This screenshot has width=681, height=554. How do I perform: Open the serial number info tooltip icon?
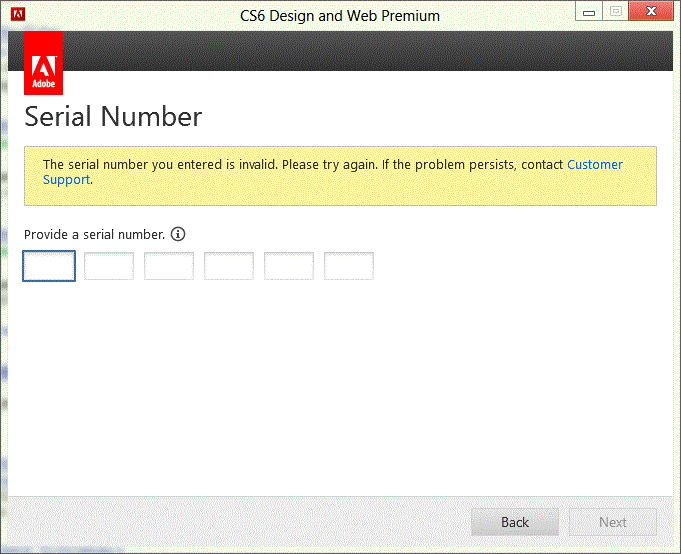[x=178, y=234]
